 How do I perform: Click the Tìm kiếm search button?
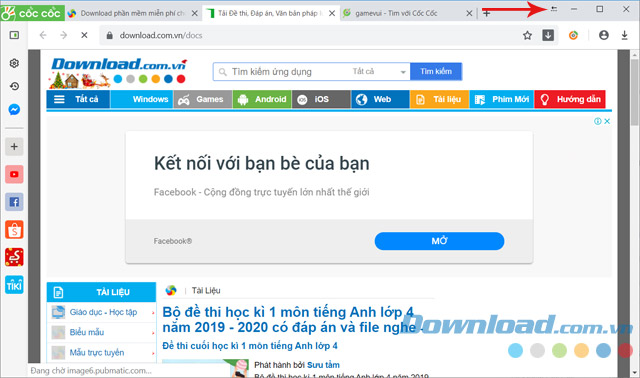[436, 71]
